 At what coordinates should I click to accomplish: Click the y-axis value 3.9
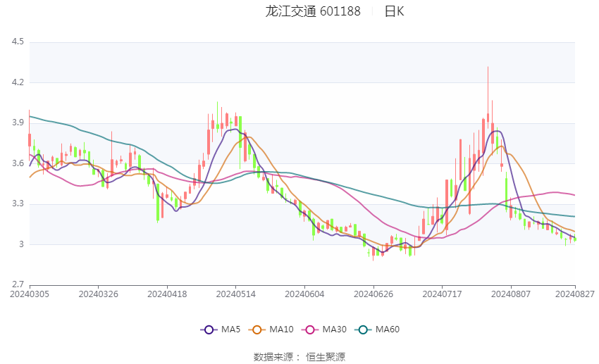18,123
